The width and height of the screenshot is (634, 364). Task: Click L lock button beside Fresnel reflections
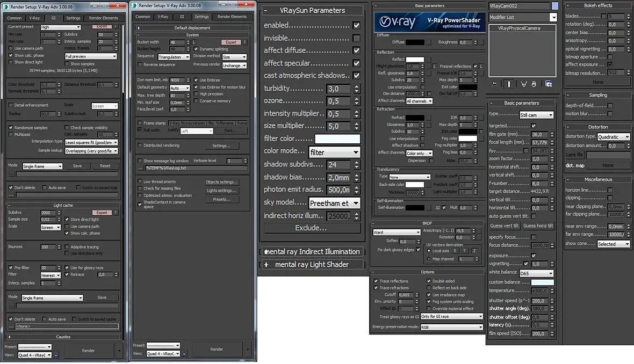[x=481, y=66]
